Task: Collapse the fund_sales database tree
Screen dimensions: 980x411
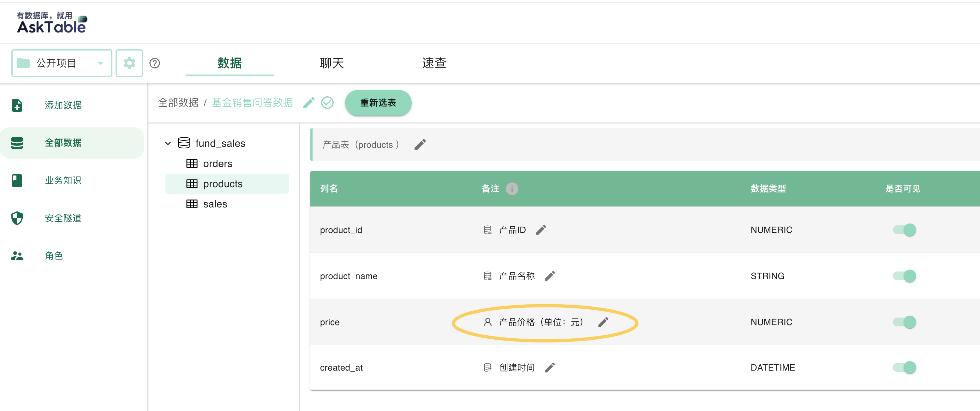Action: (168, 143)
